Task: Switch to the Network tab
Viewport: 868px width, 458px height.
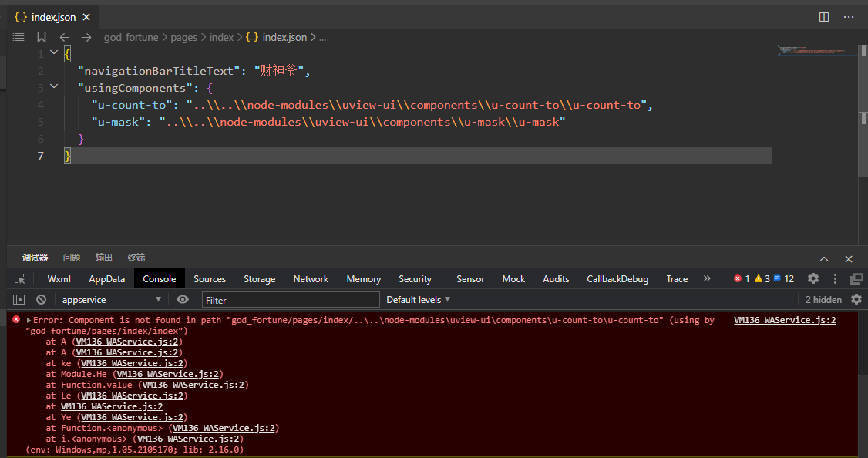Action: click(x=311, y=279)
